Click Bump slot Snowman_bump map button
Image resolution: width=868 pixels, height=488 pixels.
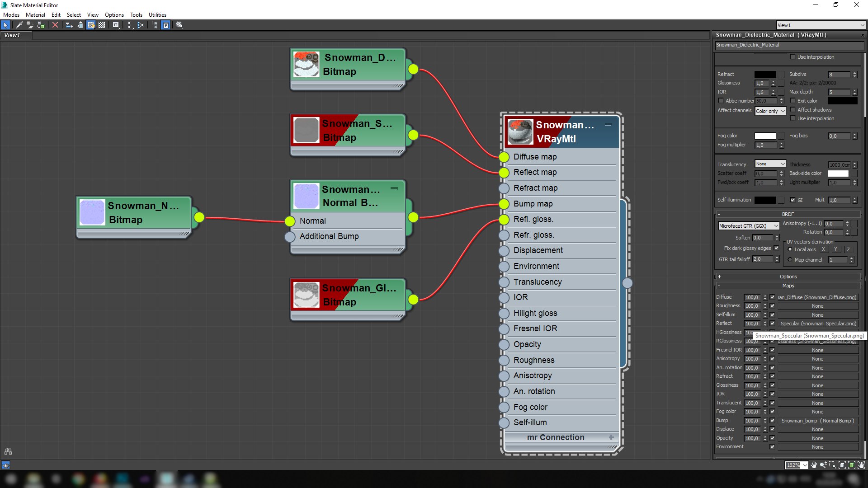click(817, 421)
